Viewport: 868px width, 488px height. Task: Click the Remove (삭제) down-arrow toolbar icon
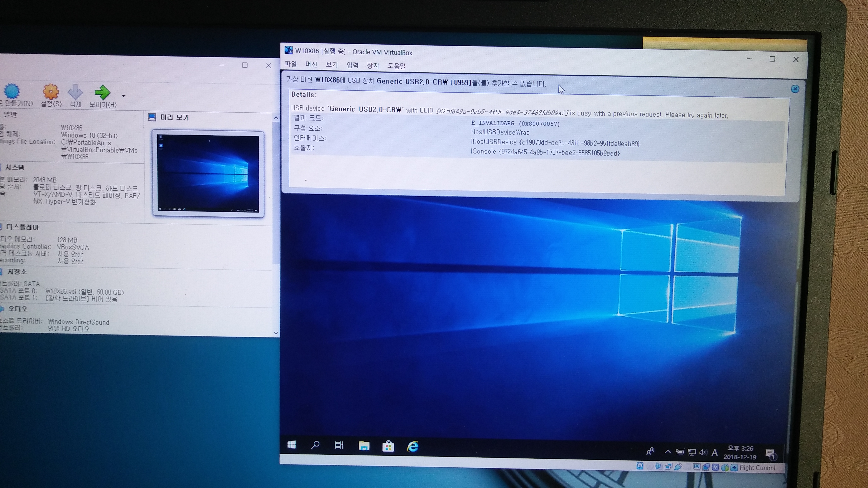[75, 92]
